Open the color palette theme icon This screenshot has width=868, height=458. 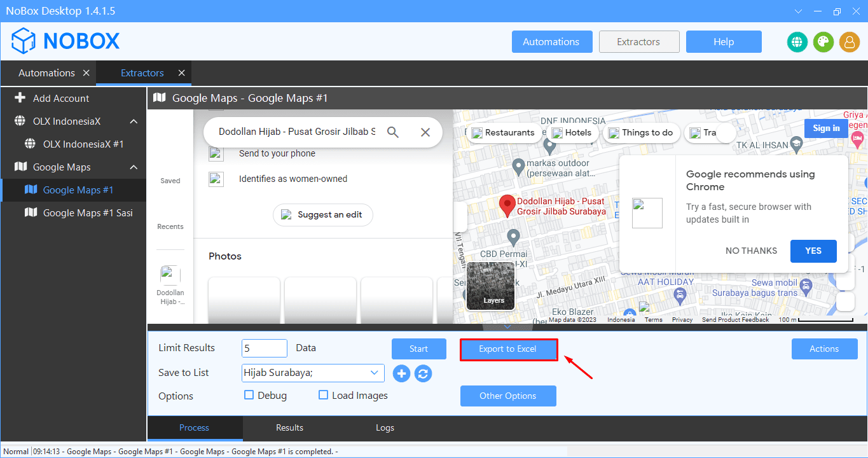(823, 42)
